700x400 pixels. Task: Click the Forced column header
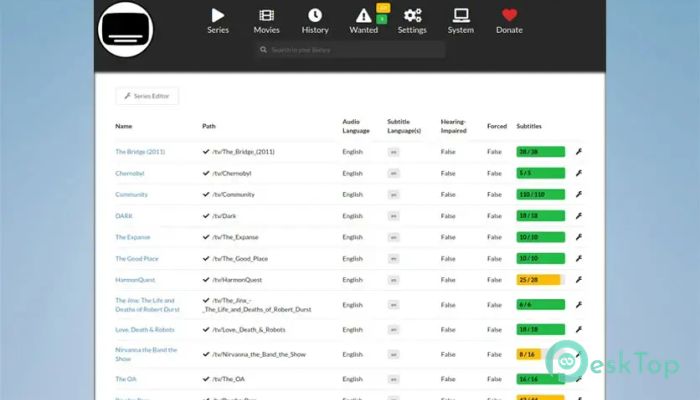(x=497, y=126)
